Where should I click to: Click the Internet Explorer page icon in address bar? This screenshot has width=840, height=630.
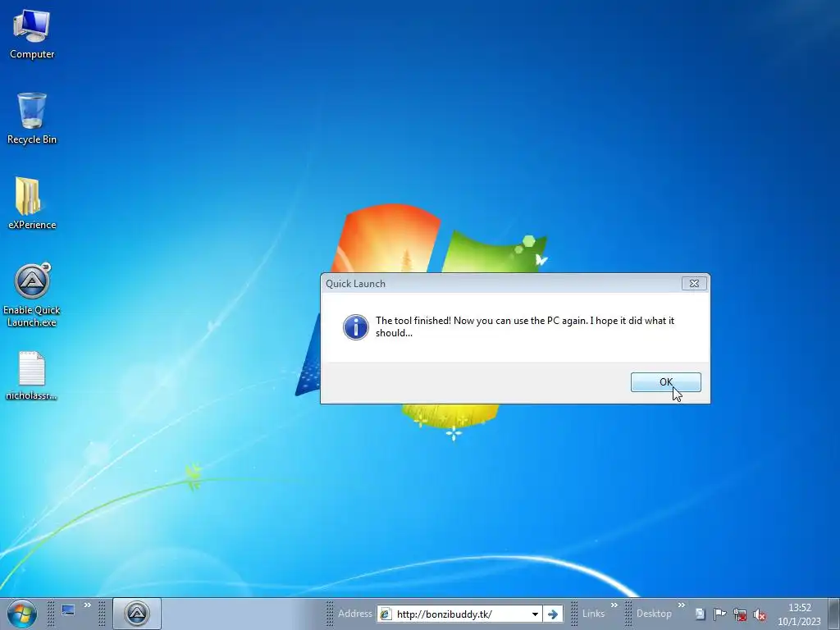pos(386,614)
